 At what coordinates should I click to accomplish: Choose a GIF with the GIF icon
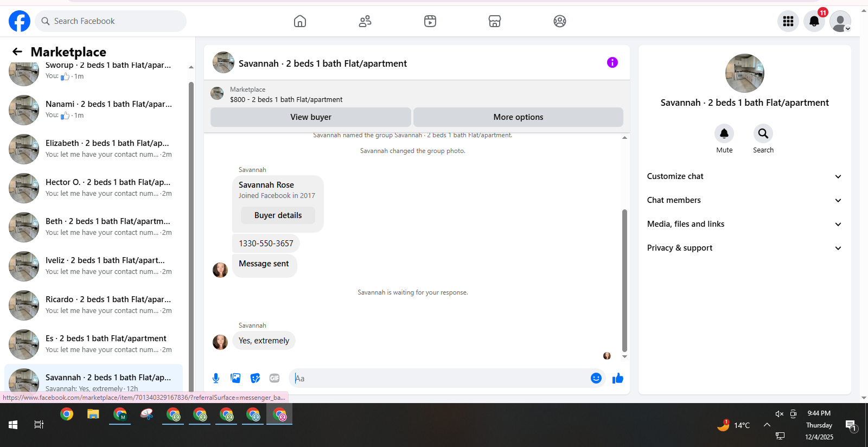pyautogui.click(x=275, y=378)
